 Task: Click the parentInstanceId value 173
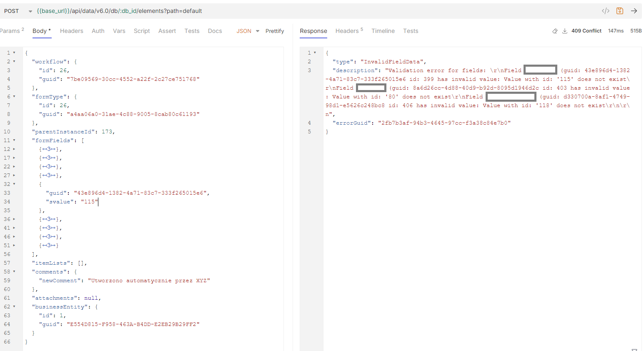point(107,131)
